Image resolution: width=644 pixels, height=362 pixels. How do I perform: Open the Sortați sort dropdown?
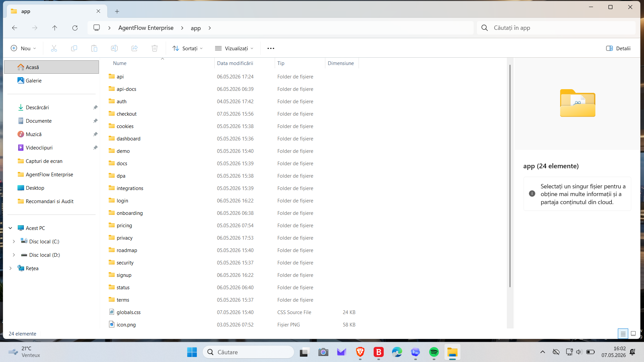pos(187,48)
